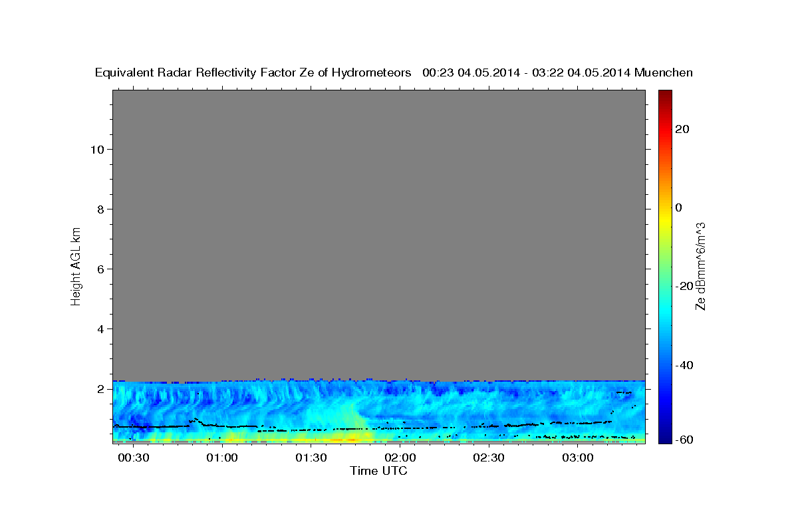The height and width of the screenshot is (532, 798).
Task: Click the '01:30' time tick label
Action: pyautogui.click(x=311, y=458)
